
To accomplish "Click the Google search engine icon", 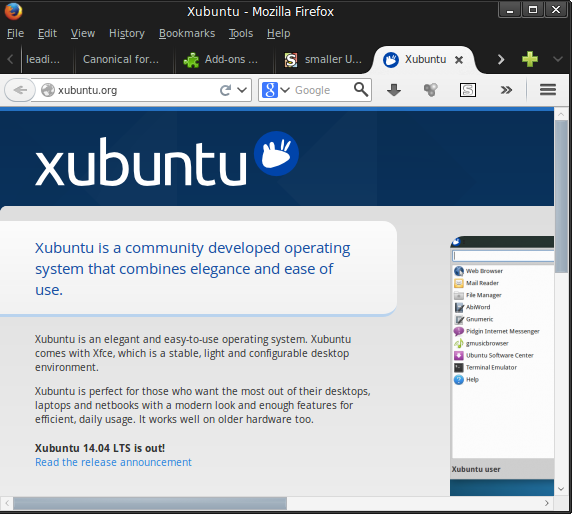I will 270,90.
